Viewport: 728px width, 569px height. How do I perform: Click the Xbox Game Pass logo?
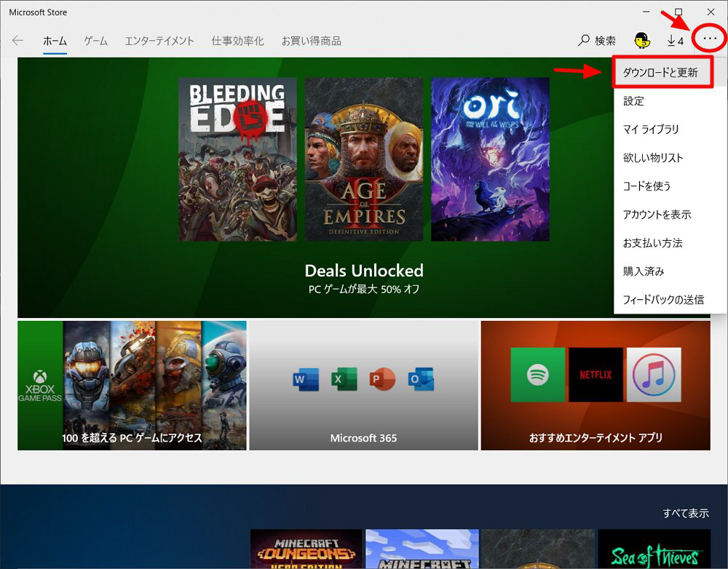[40, 386]
